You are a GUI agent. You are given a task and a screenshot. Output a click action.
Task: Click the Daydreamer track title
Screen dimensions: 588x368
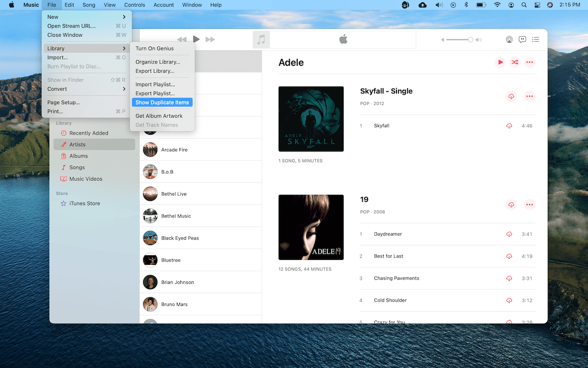[x=388, y=234]
